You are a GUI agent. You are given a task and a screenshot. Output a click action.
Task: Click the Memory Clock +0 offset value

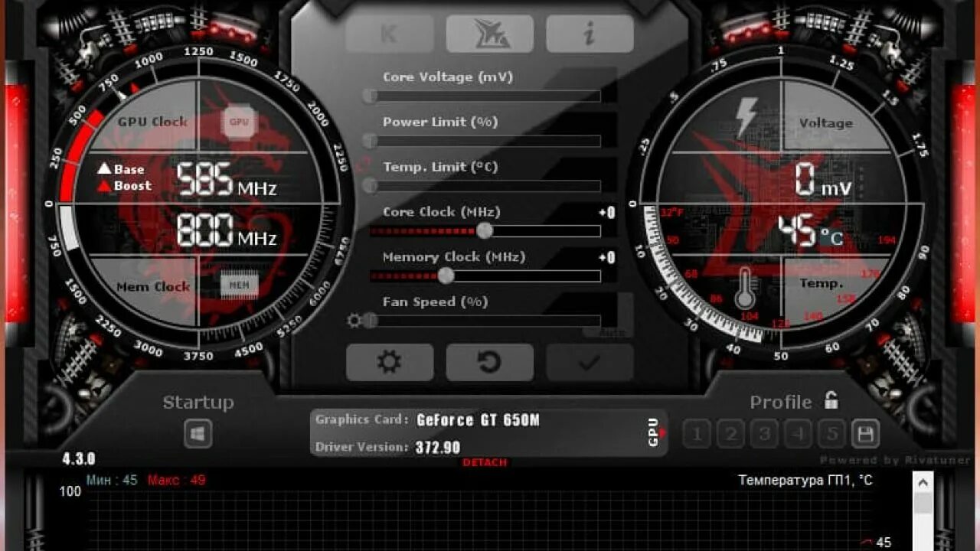click(607, 258)
